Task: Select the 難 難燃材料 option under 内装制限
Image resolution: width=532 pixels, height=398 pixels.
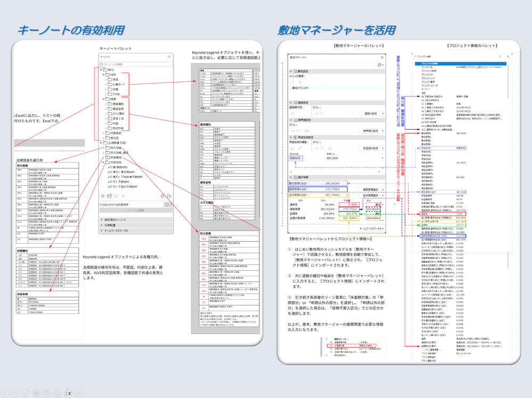Action: tap(120, 167)
